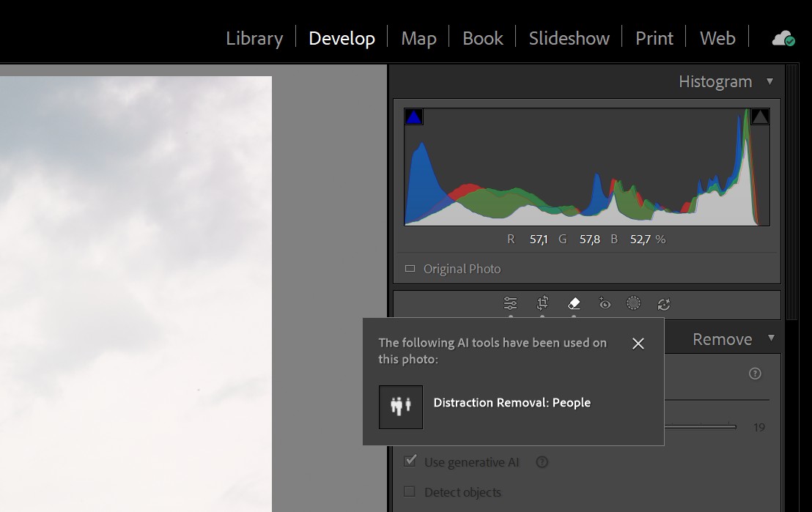Open the Print module

pos(654,38)
